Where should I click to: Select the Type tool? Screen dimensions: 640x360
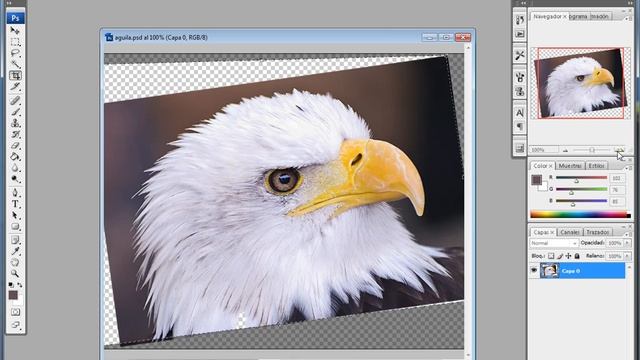tap(16, 204)
